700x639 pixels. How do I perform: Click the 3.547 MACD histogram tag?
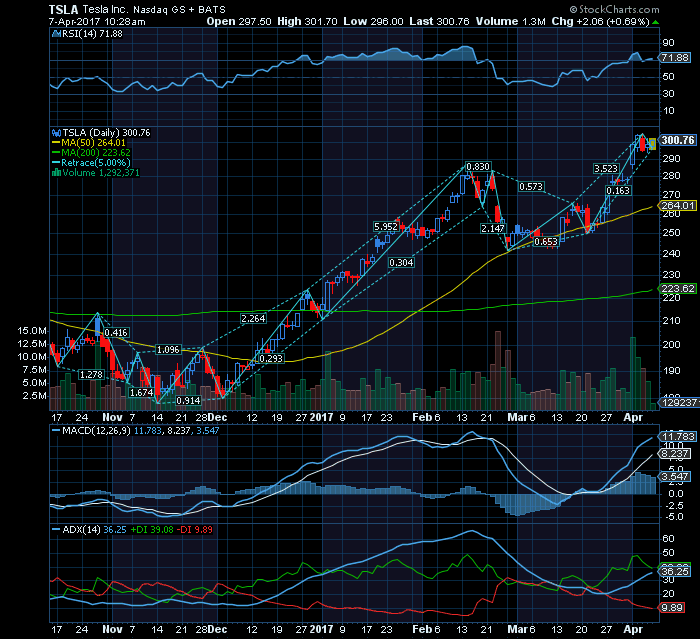click(x=675, y=476)
